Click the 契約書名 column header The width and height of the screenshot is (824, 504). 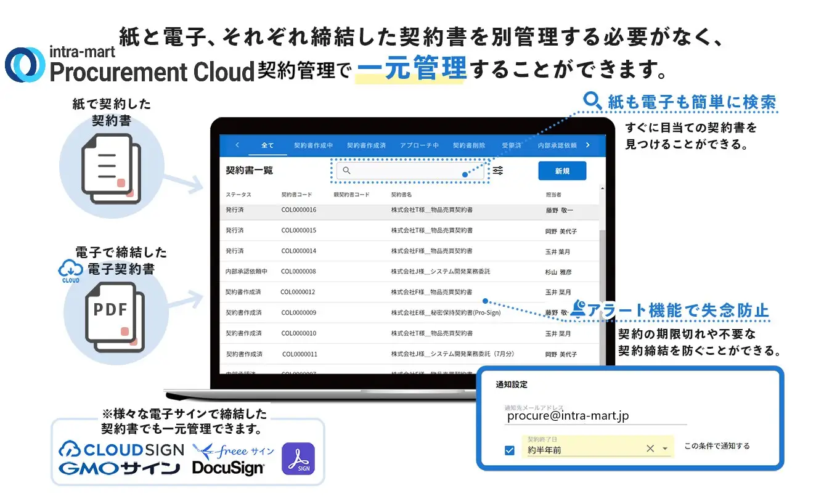point(401,195)
